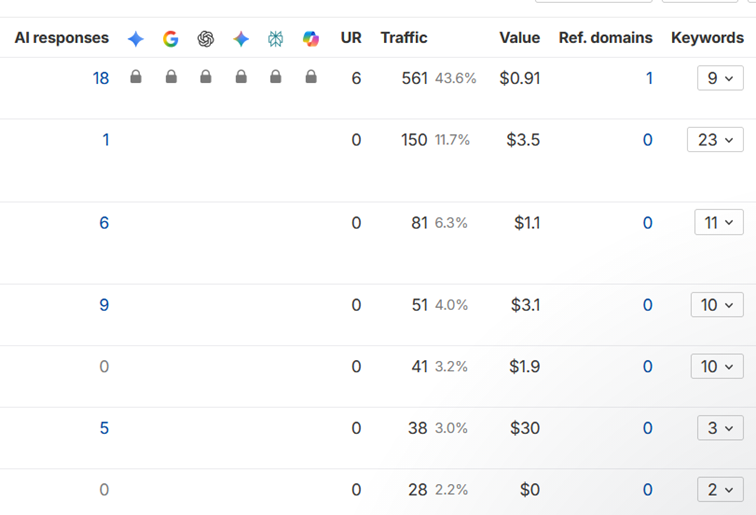Open keywords dropdown in the 41 traffic row
This screenshot has height=515, width=756.
pyautogui.click(x=717, y=366)
